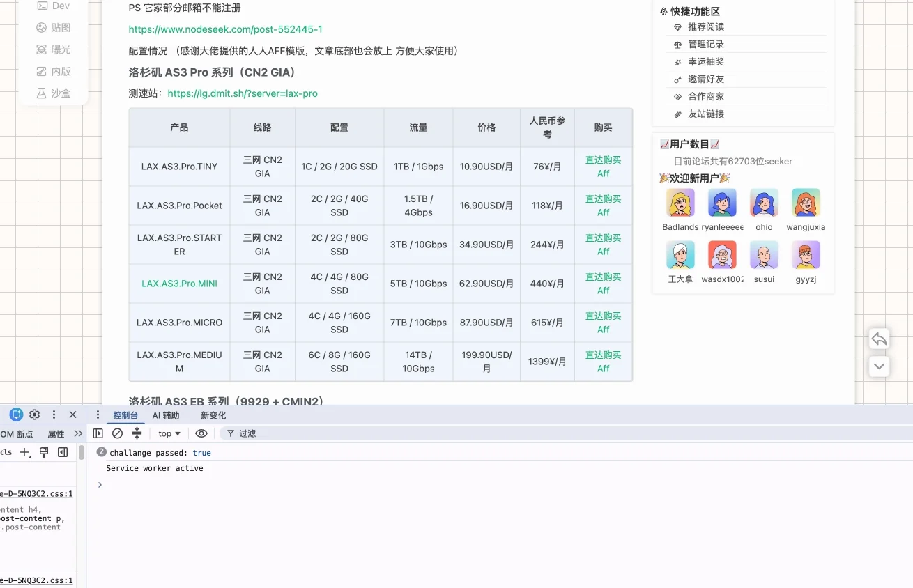Click the 'Service worker active' console message
913x588 pixels.
click(x=155, y=468)
